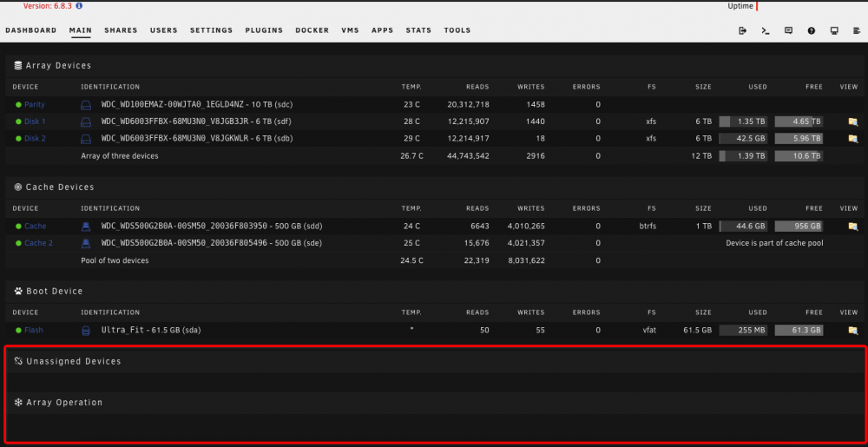The image size is (868, 447).
Task: Expand the Unassigned Devices section header
Action: click(x=434, y=361)
